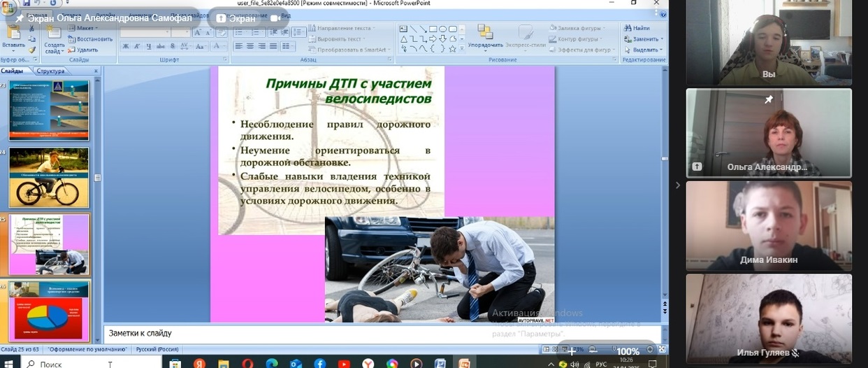The height and width of the screenshot is (368, 868).
Task: Click clear formatting icon
Action: [222, 32]
